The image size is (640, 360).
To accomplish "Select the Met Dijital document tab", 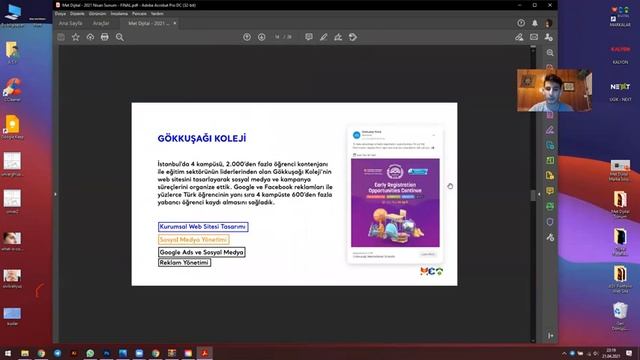I will (x=148, y=23).
